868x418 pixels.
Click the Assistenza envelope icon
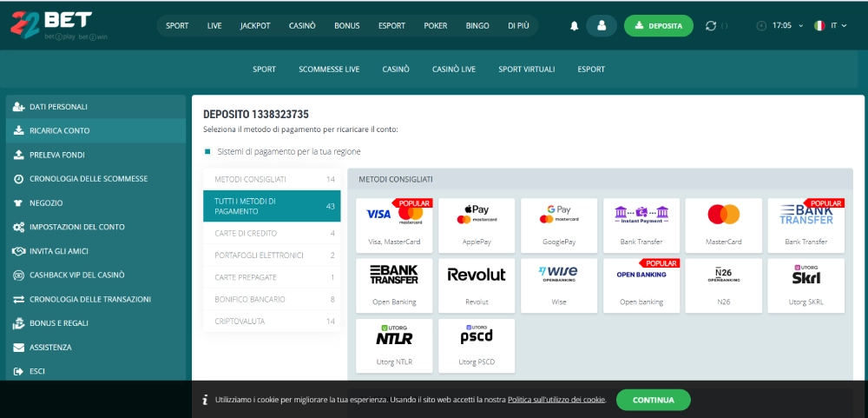[19, 348]
